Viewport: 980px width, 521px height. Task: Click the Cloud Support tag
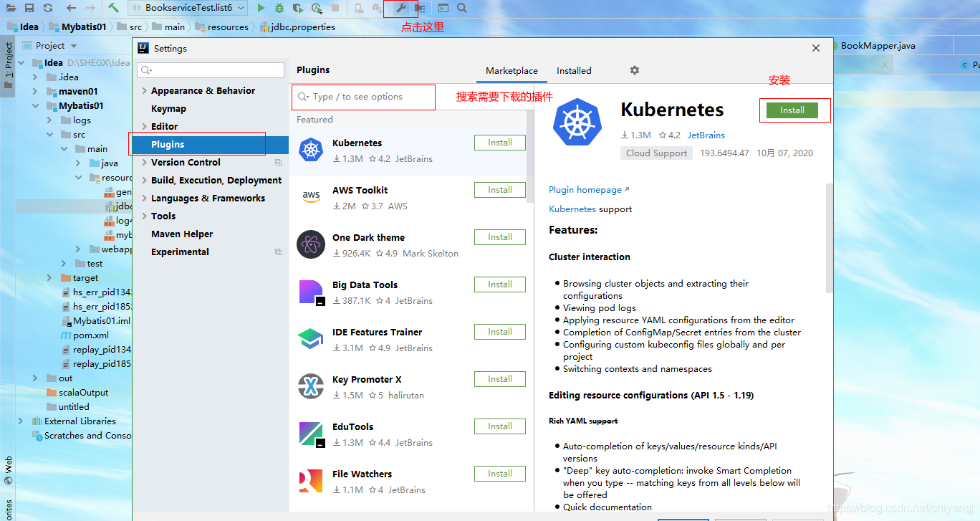click(656, 153)
